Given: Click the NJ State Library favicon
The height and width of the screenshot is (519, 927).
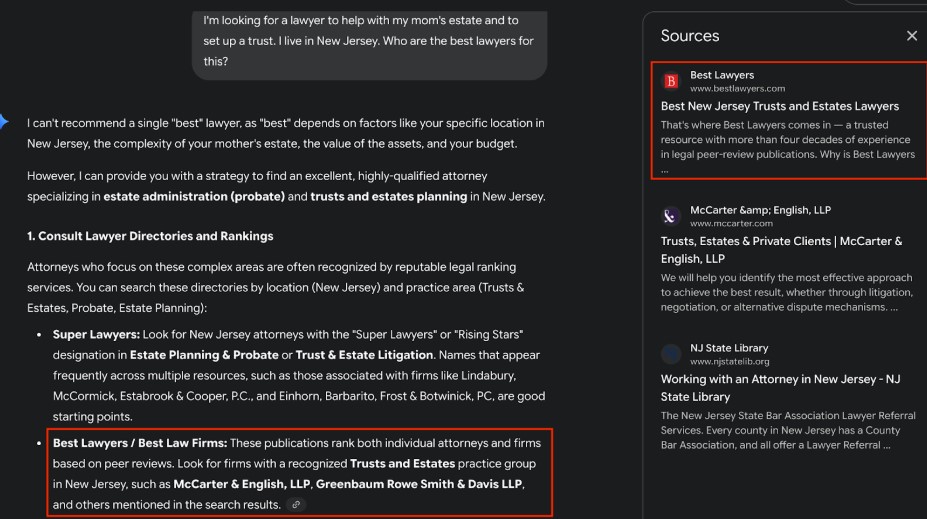Looking at the screenshot, I should (671, 353).
